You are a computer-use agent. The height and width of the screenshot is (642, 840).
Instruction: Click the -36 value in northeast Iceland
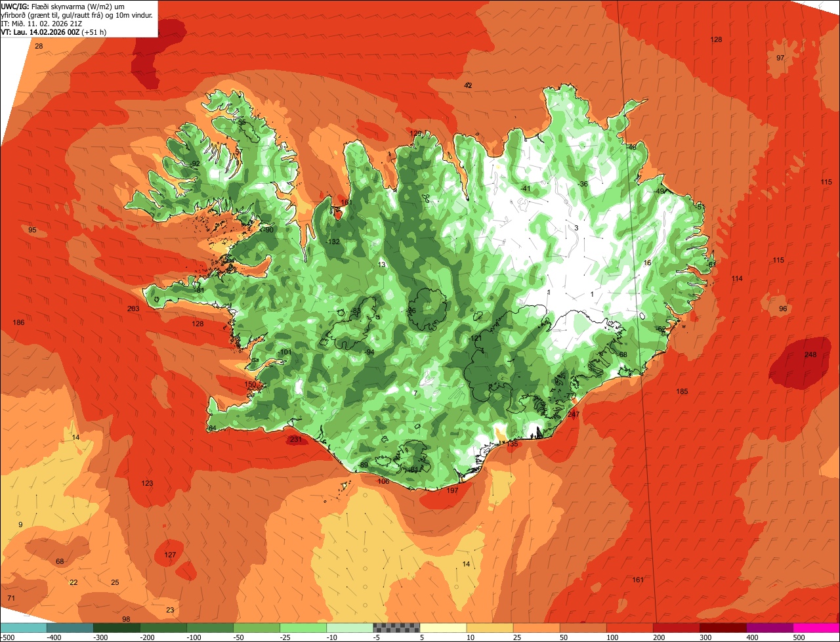pyautogui.click(x=583, y=184)
